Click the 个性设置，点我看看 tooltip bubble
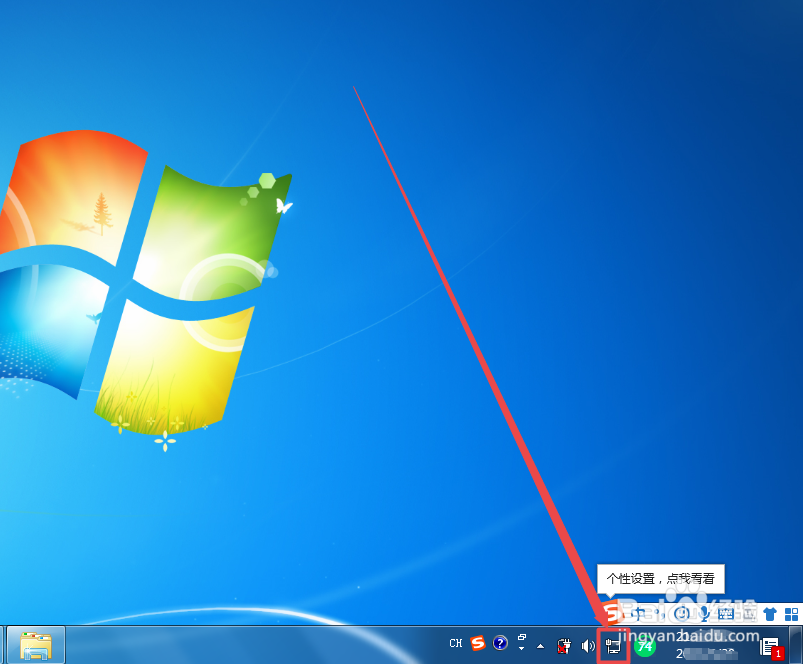Viewport: 803px width, 664px height. [x=661, y=579]
